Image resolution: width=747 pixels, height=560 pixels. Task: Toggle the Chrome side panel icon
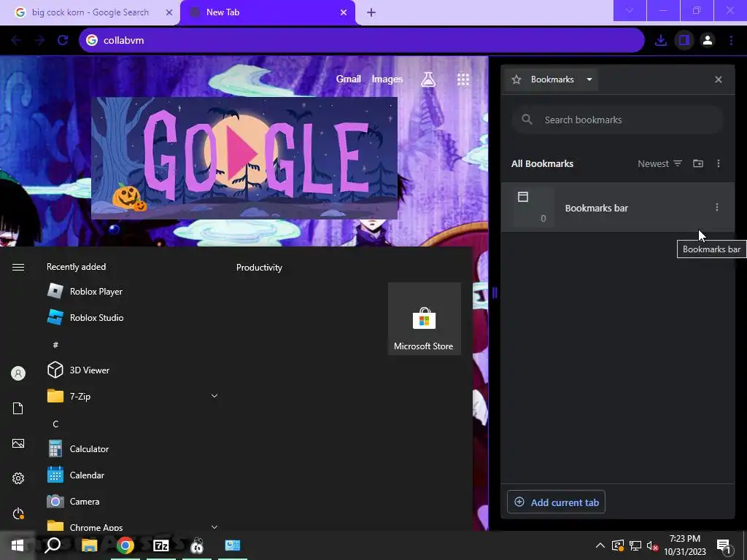point(684,41)
